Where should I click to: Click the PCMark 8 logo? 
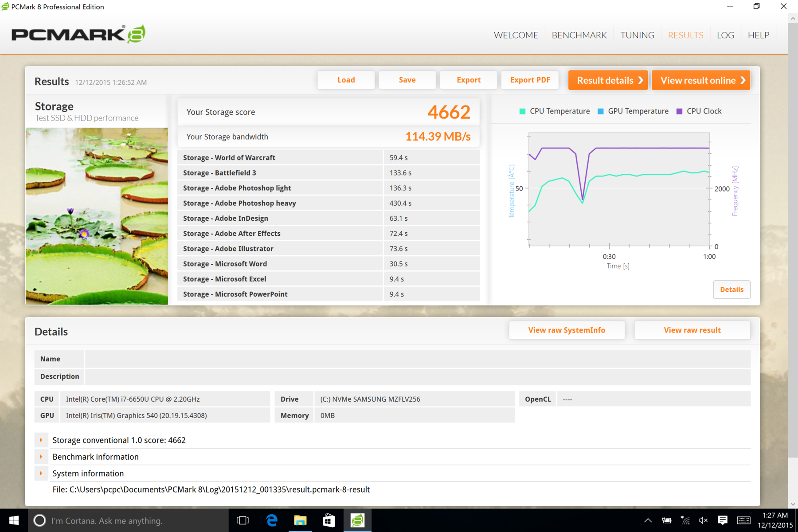point(78,34)
